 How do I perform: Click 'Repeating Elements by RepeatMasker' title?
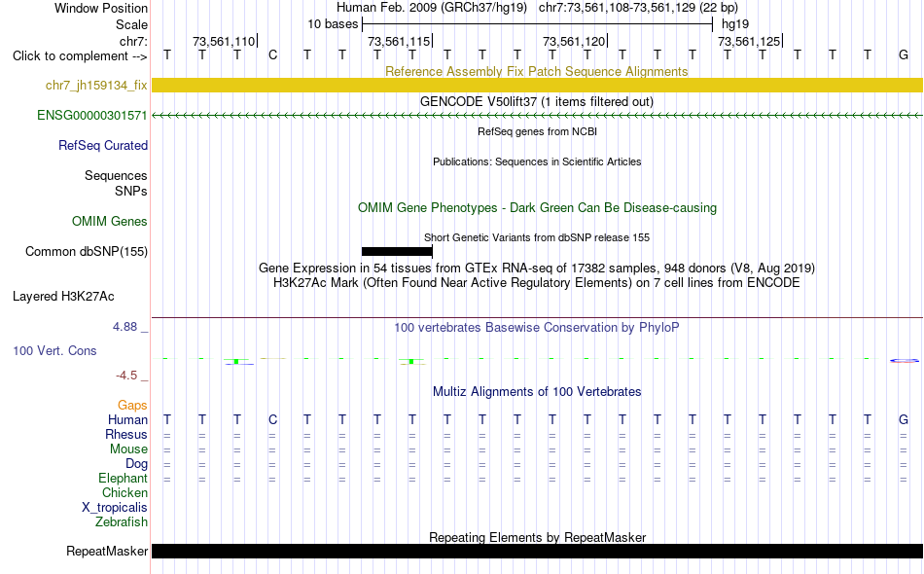click(538, 537)
